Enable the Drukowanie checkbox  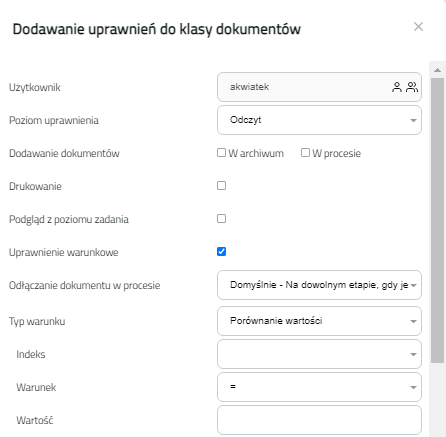coord(221,186)
